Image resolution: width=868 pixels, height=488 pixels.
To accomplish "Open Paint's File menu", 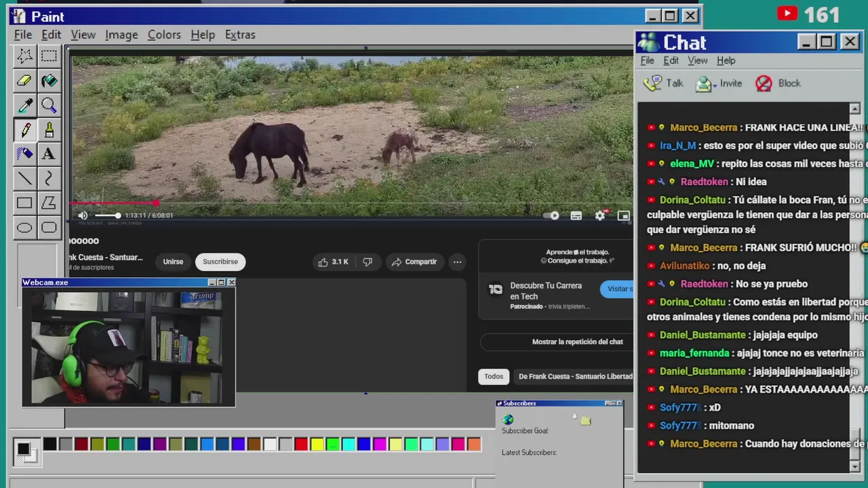I will click(x=23, y=35).
